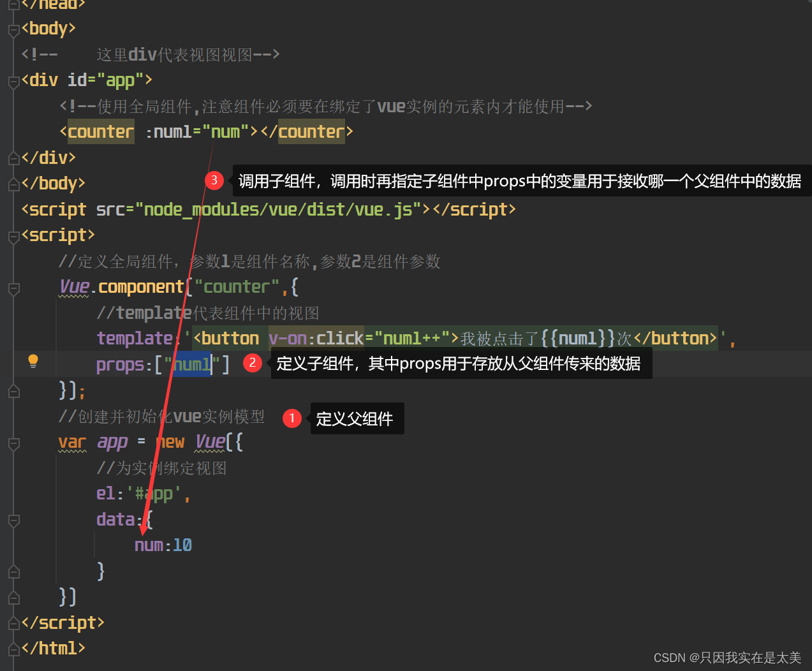
Task: Select the opening <counter tag name
Action: 101,132
